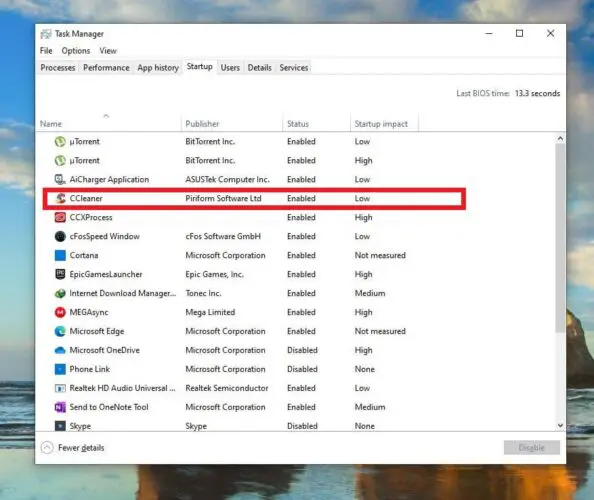Select the 'Tonec Inc.' publisher cell

pyautogui.click(x=203, y=293)
